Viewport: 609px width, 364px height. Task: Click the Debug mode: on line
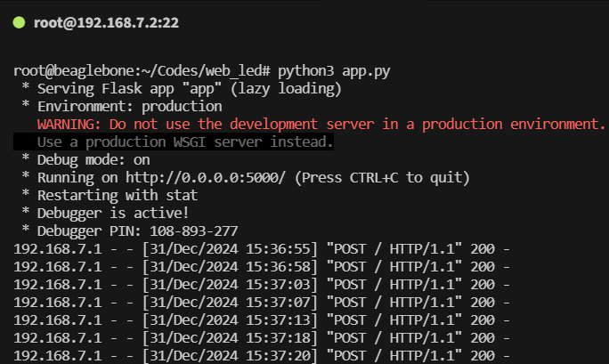click(x=93, y=160)
